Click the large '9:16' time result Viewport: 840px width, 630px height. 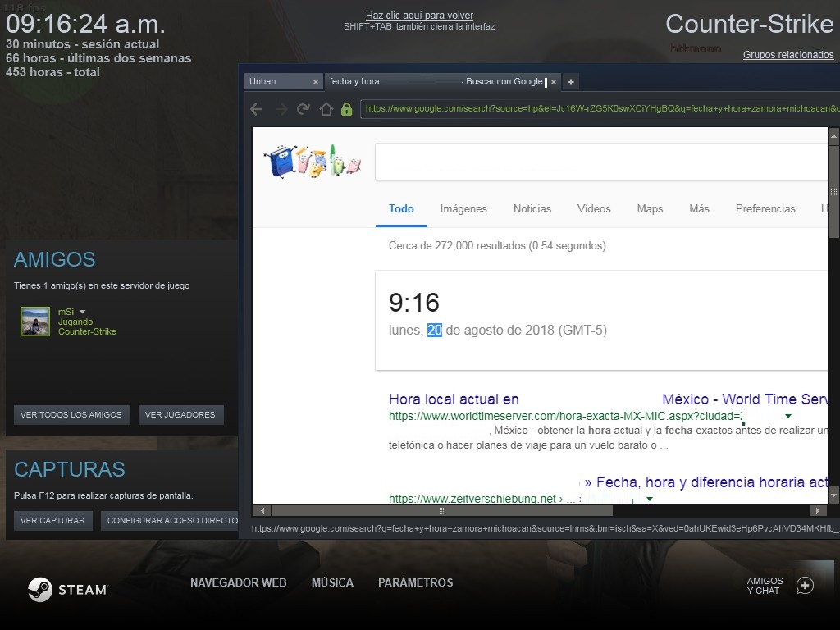414,303
